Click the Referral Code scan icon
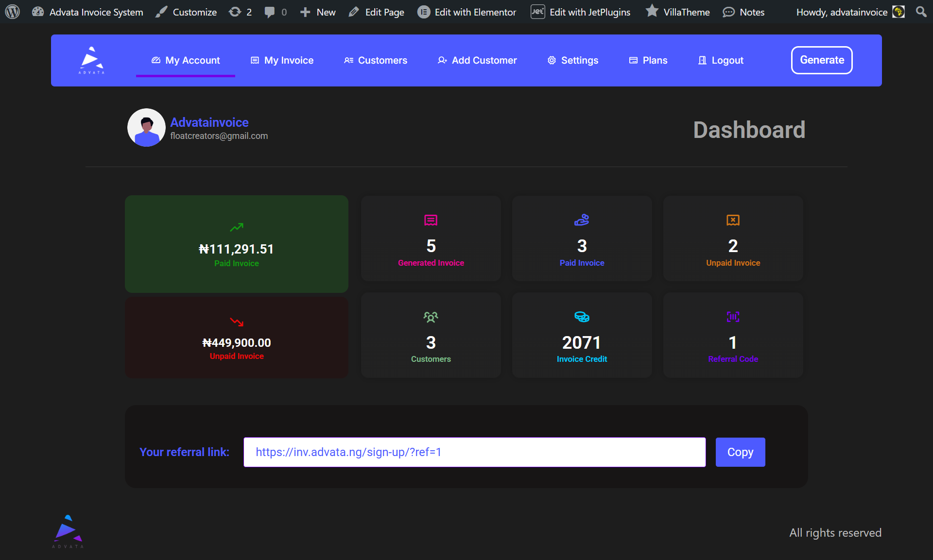This screenshot has width=933, height=560. click(733, 317)
